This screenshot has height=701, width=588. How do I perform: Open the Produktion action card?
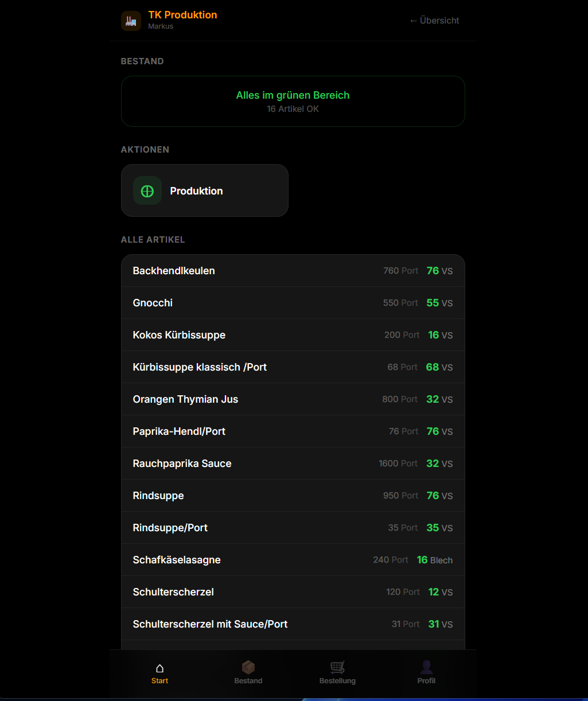tap(204, 191)
